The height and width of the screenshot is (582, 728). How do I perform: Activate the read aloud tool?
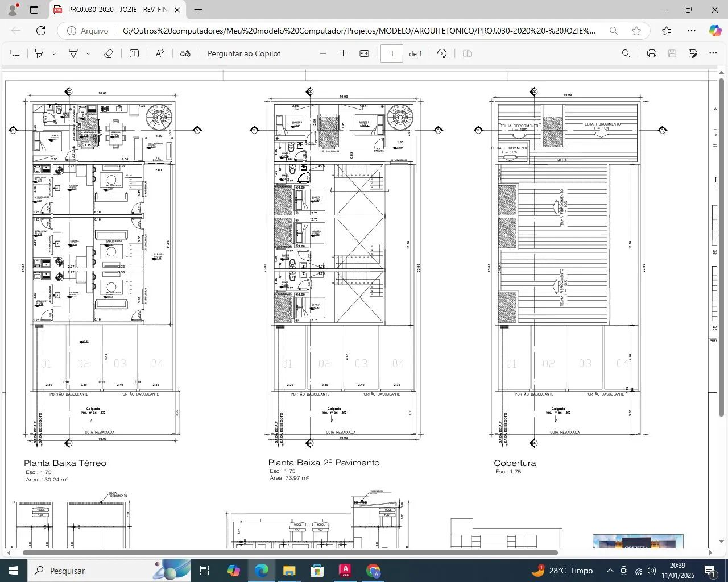pyautogui.click(x=160, y=53)
